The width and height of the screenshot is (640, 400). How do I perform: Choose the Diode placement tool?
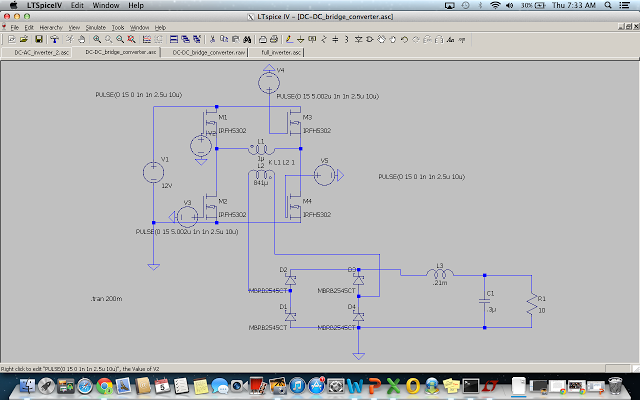(x=358, y=39)
